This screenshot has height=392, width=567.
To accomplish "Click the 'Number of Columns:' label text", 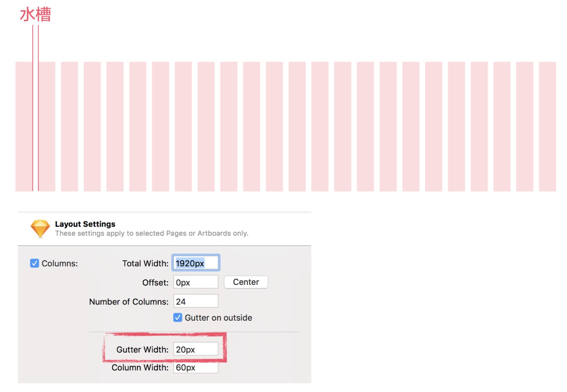I will tap(128, 302).
